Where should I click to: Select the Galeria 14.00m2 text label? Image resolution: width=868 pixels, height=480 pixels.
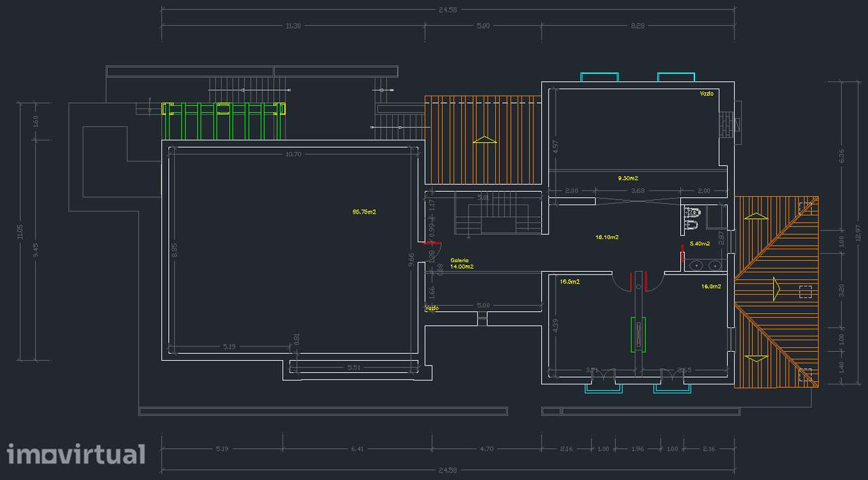point(462,263)
